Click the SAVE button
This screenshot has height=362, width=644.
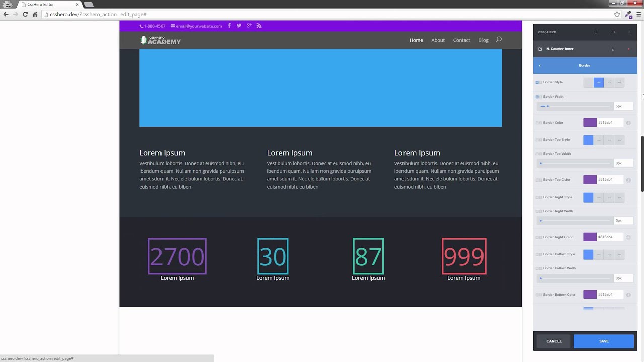pos(604,341)
